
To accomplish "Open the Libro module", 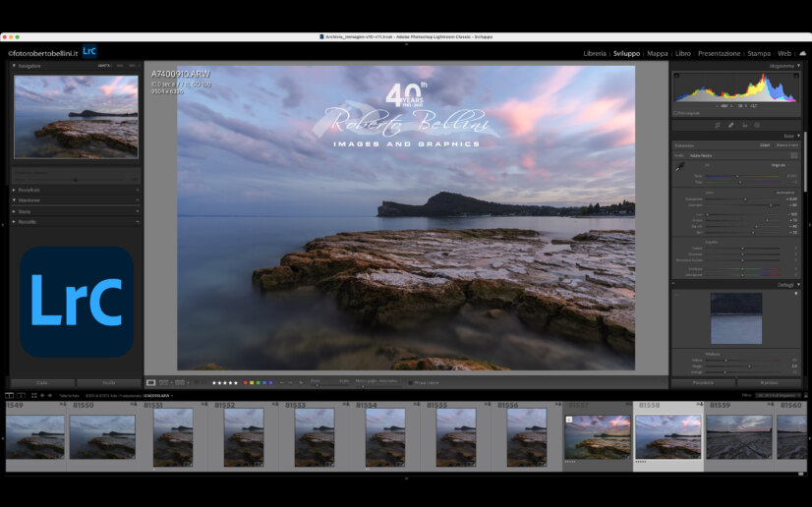I will (683, 53).
